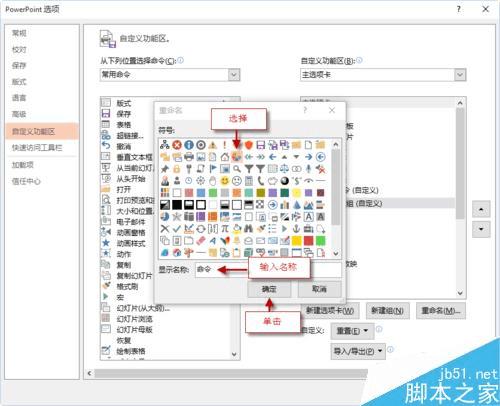
Task: Choose the balance scales symbol
Action: click(x=284, y=169)
